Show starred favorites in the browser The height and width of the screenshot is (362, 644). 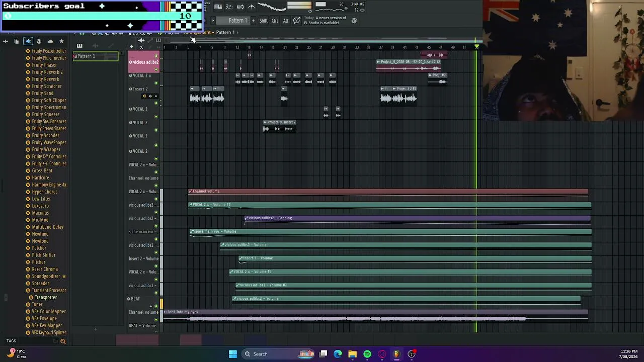point(61,41)
